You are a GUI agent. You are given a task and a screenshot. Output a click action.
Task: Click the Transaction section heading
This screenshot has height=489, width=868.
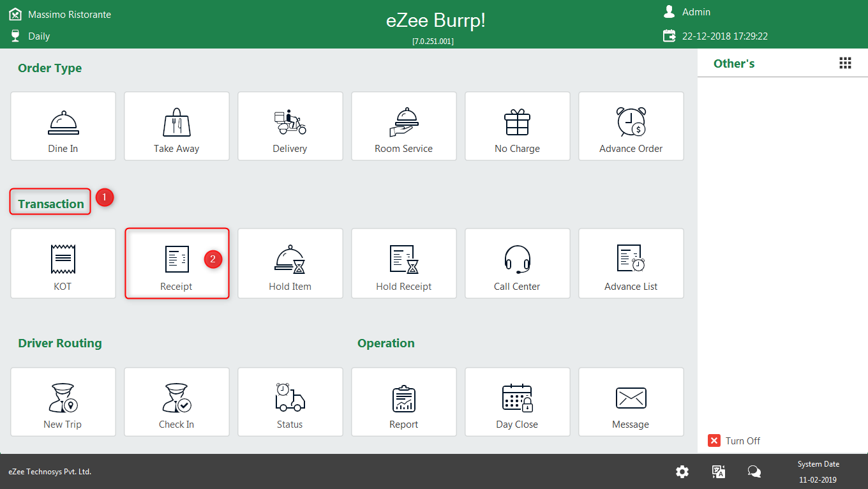(x=51, y=204)
